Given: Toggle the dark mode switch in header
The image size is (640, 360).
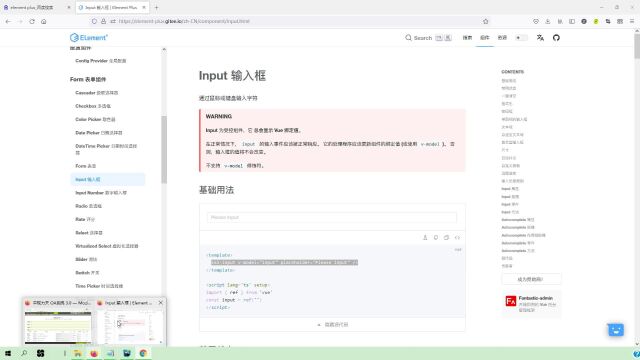Looking at the screenshot, I should [521, 38].
